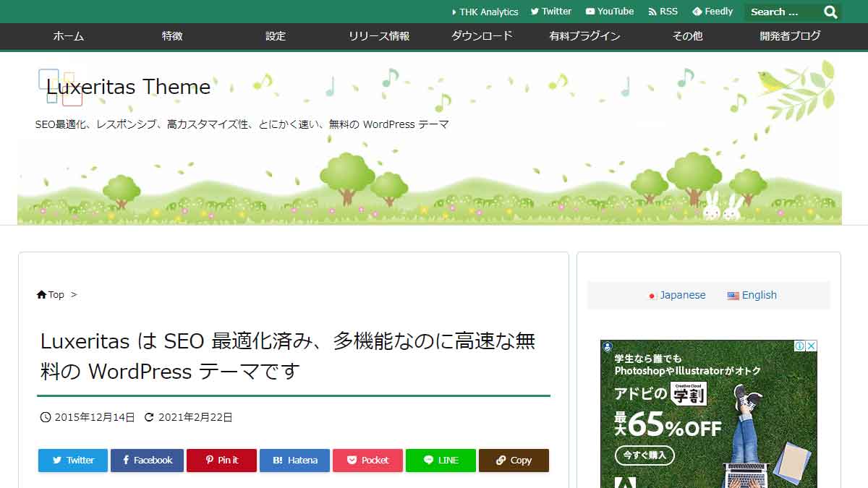Follow the Feedly link in the top bar
This screenshot has height=488, width=868.
712,12
